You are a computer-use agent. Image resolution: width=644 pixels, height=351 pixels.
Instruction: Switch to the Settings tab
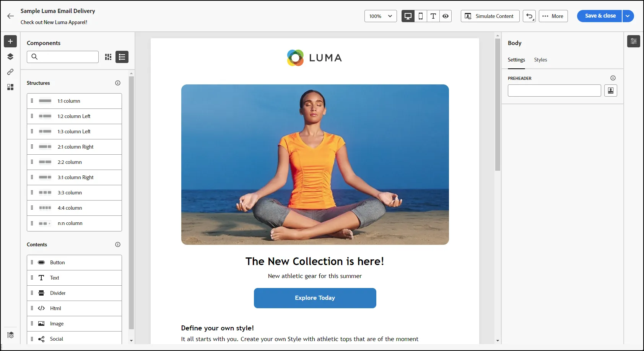[x=516, y=60]
